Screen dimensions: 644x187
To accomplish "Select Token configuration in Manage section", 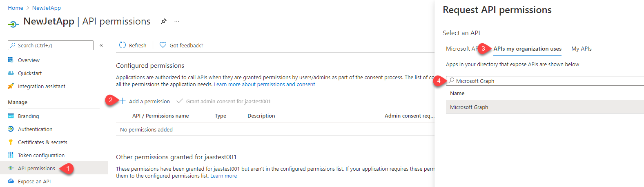I will [x=41, y=155].
